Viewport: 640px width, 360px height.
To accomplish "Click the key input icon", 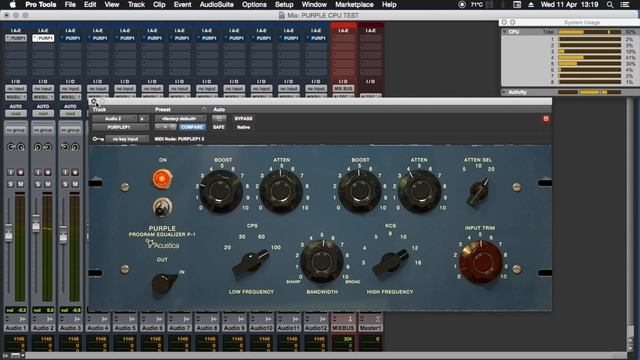I will point(98,139).
